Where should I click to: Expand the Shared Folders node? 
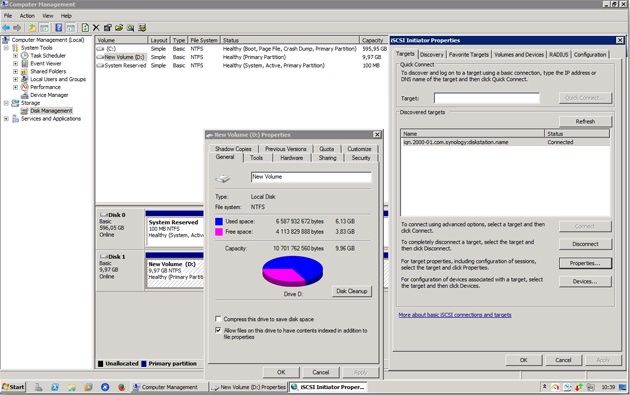pyautogui.click(x=15, y=72)
